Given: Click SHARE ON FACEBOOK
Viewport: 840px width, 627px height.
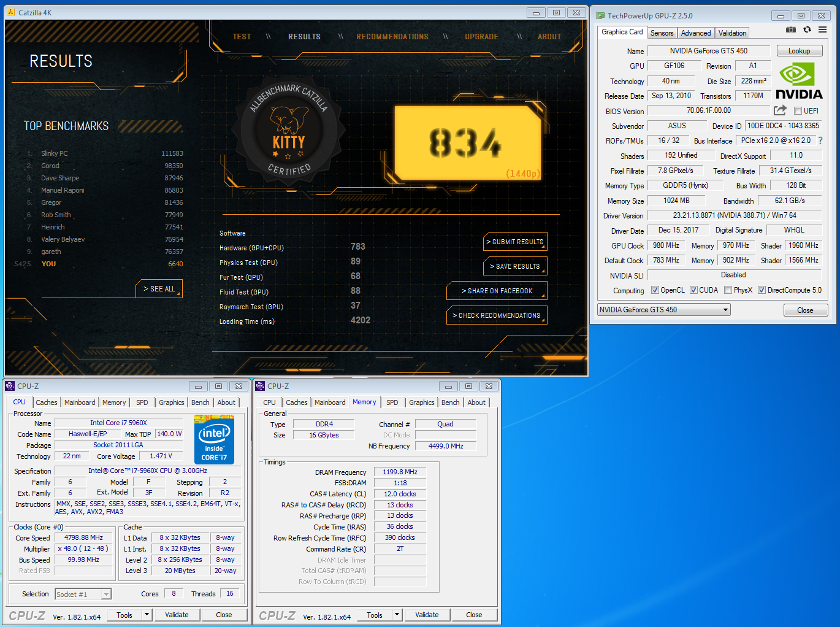Looking at the screenshot, I should (x=497, y=291).
